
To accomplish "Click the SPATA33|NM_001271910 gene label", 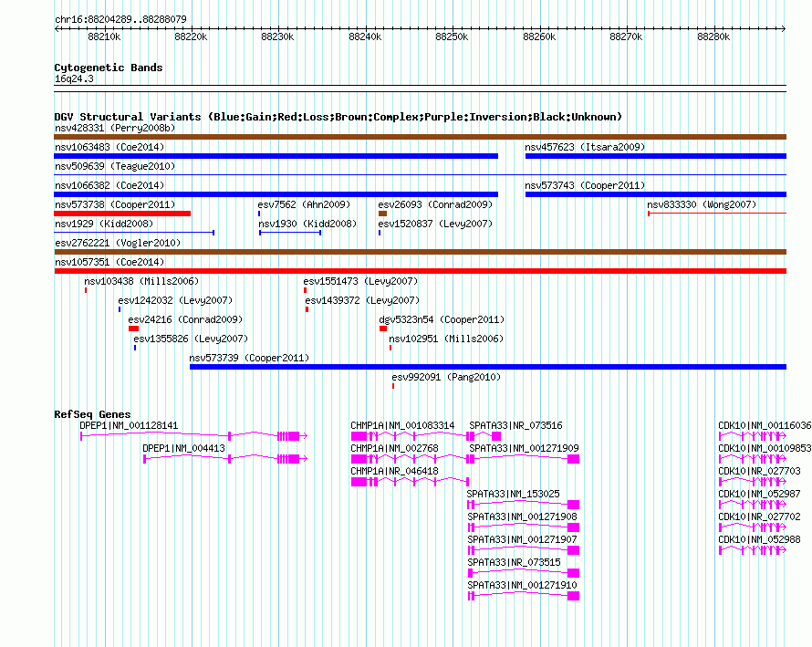I will click(522, 585).
